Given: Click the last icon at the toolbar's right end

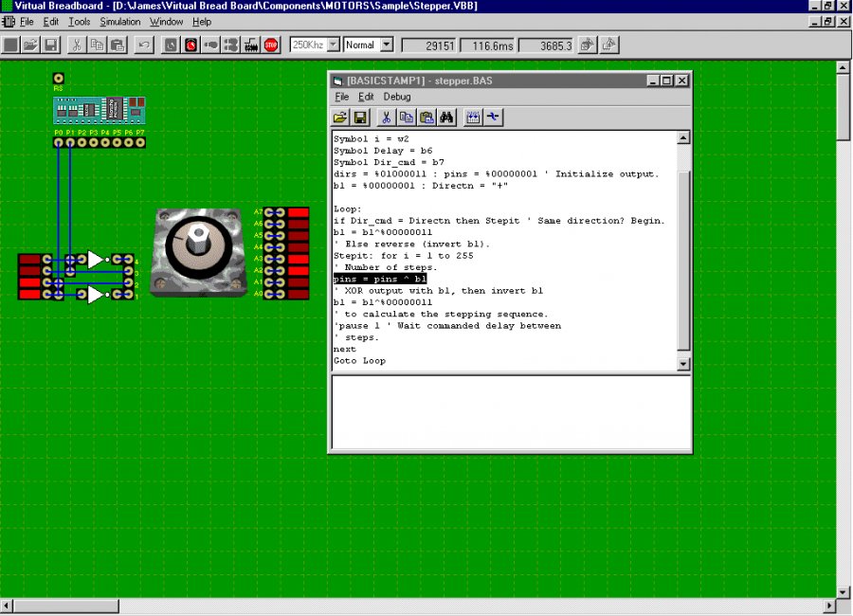Looking at the screenshot, I should click(x=608, y=45).
